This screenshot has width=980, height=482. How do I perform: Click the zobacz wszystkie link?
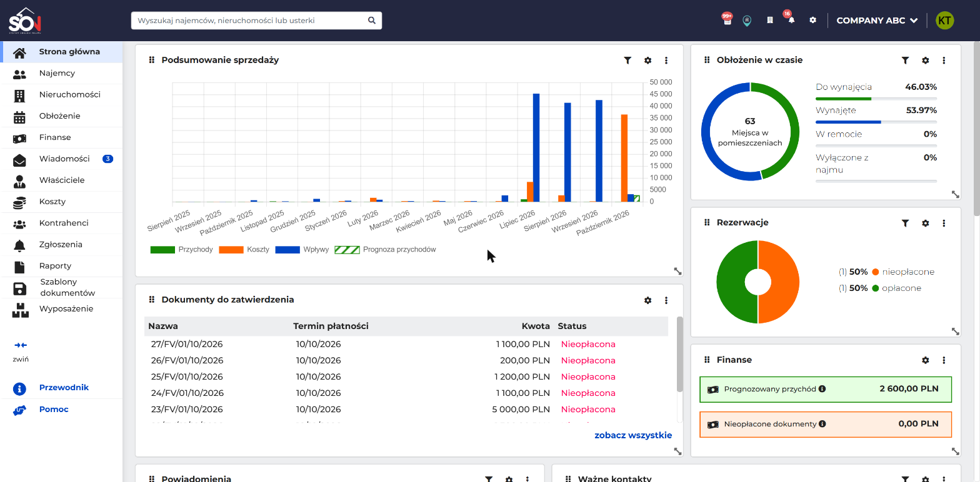[633, 436]
